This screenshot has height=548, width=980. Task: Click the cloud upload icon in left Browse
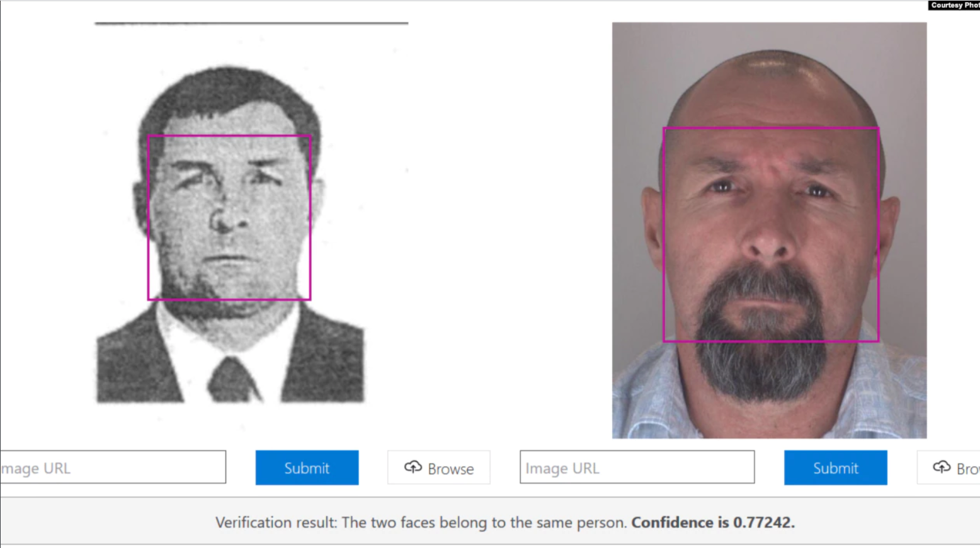[x=413, y=467]
